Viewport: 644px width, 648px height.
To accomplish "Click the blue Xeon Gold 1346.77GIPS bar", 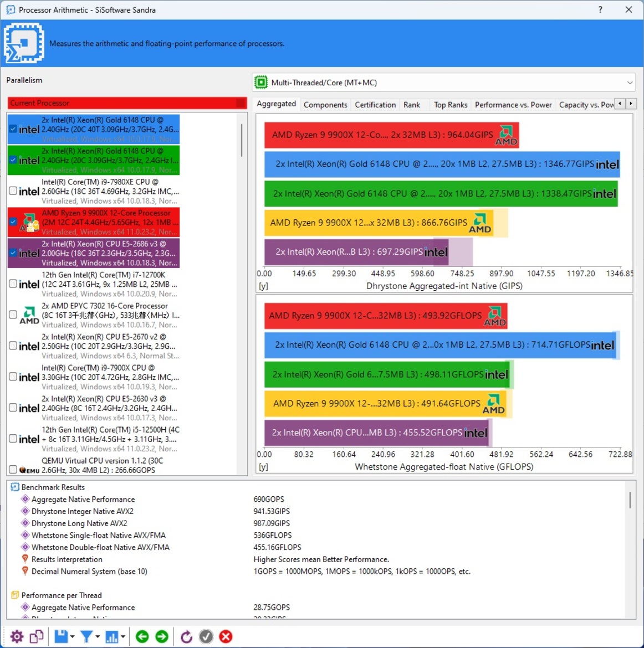I will coord(442,164).
